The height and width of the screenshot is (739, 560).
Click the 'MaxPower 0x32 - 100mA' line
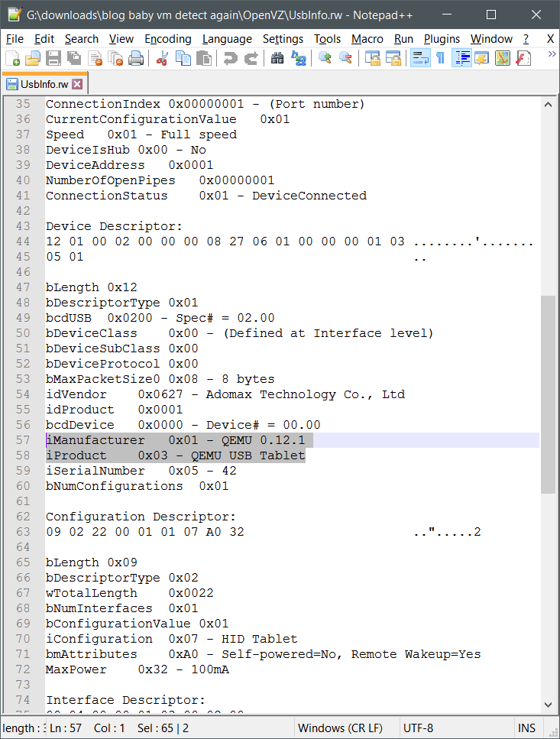137,669
